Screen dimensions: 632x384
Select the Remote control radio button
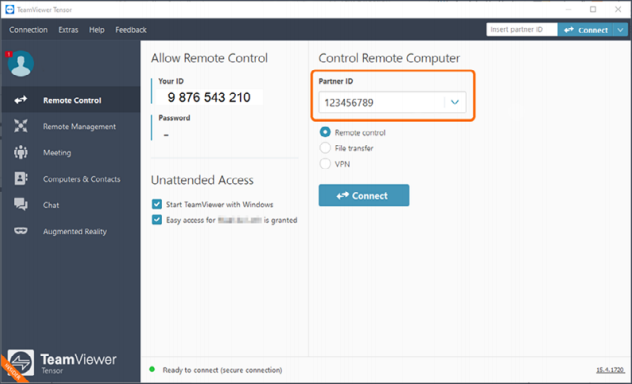(x=325, y=132)
